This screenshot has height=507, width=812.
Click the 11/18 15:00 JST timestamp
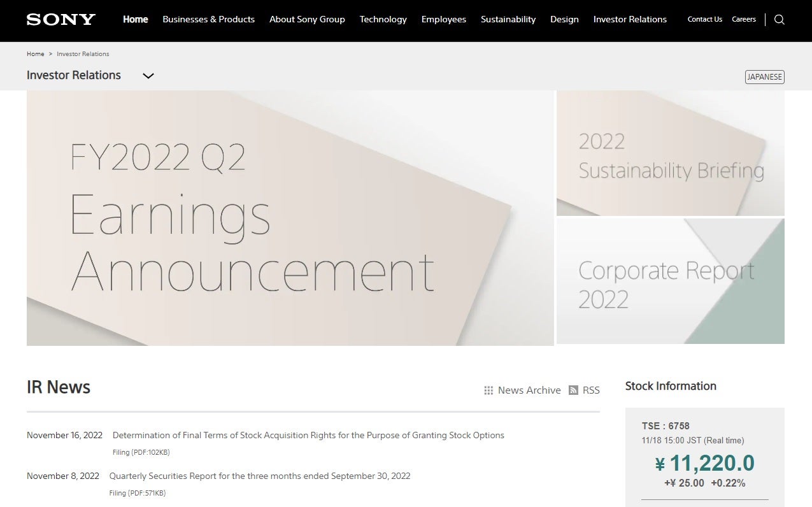click(693, 441)
